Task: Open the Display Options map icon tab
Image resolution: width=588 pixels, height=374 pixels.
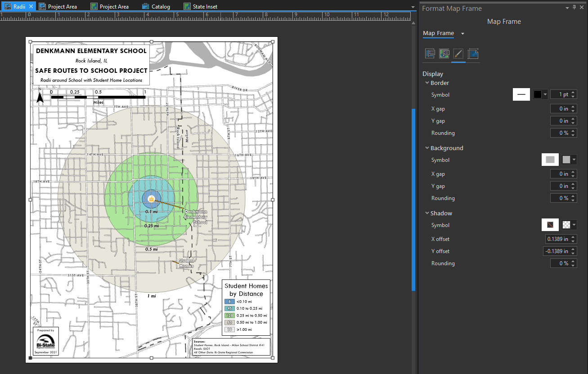Action: coord(444,54)
